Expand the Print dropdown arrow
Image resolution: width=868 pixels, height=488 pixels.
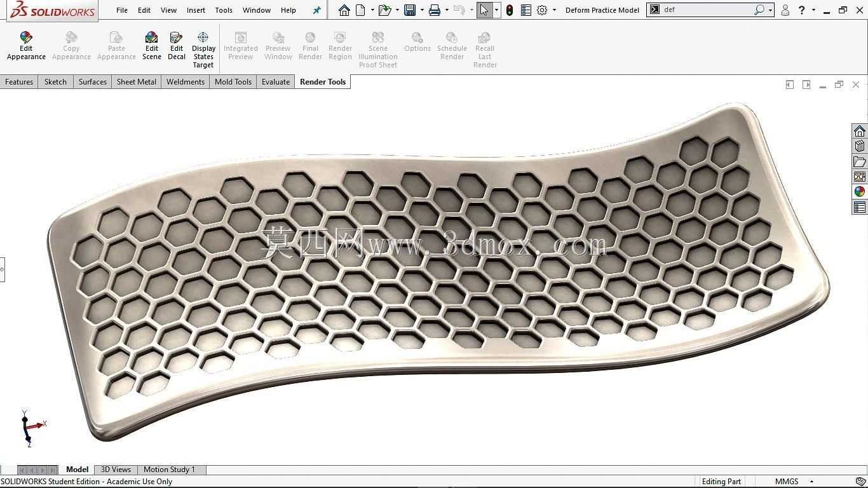tap(447, 10)
